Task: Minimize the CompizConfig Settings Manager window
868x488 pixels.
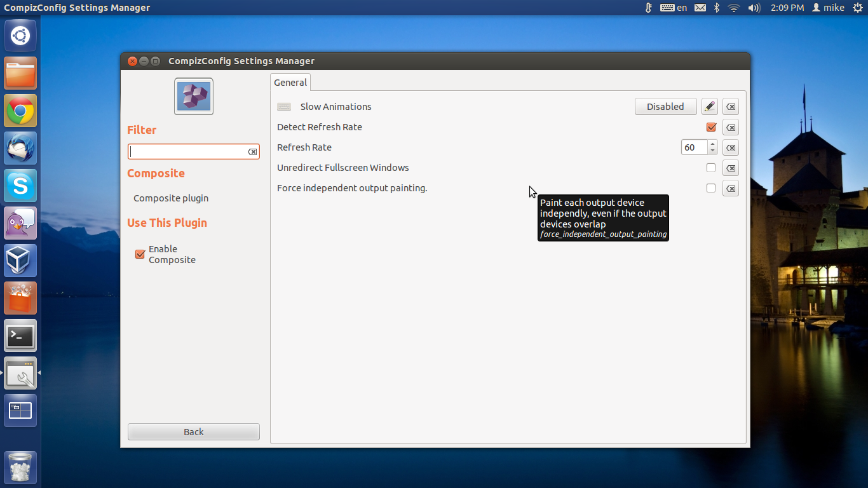Action: 144,61
